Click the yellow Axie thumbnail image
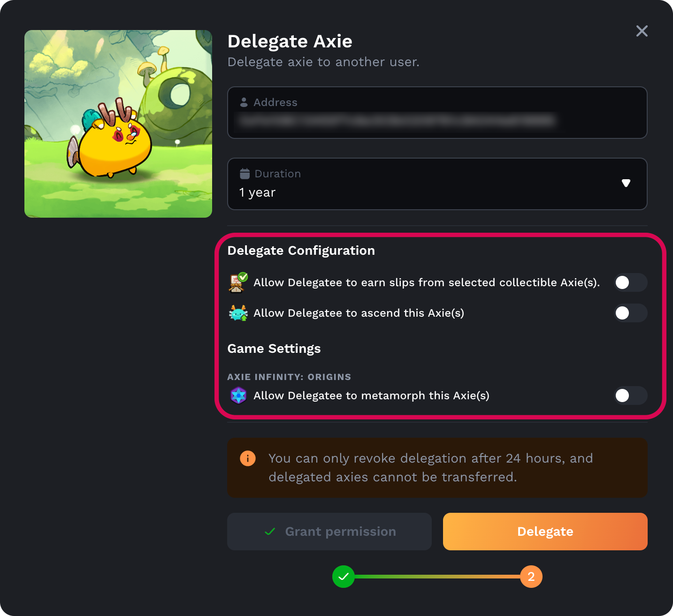Image resolution: width=673 pixels, height=616 pixels. pyautogui.click(x=118, y=123)
